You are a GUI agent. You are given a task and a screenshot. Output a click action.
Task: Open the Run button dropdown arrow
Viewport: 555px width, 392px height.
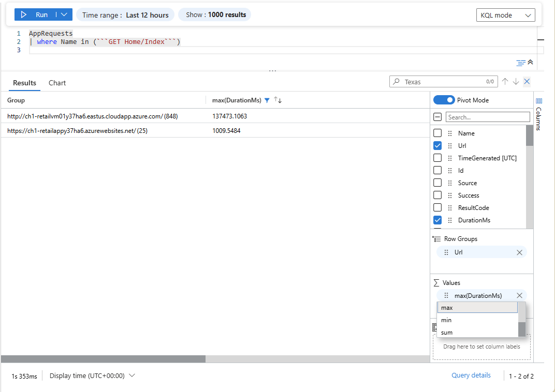[x=64, y=14]
